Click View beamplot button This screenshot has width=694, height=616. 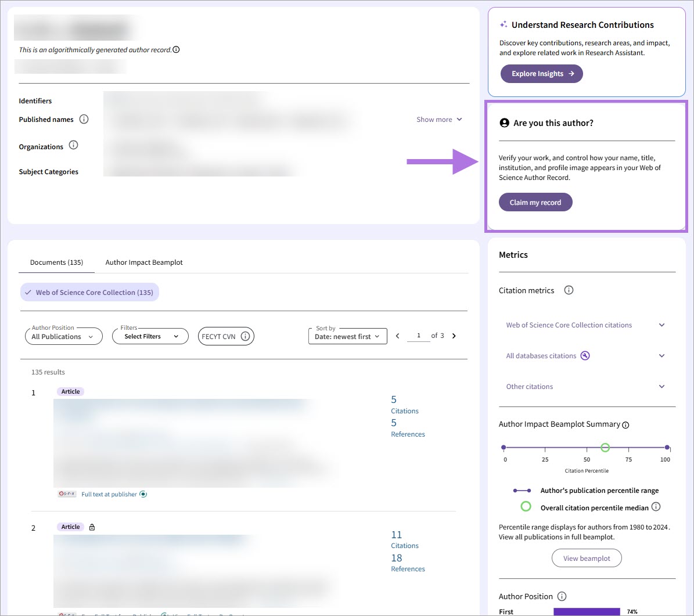[x=587, y=558]
